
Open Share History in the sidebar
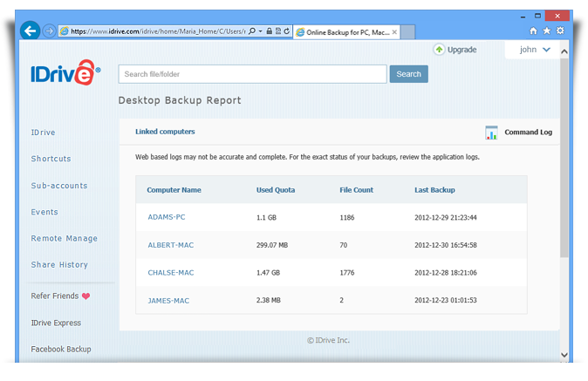[x=59, y=265]
